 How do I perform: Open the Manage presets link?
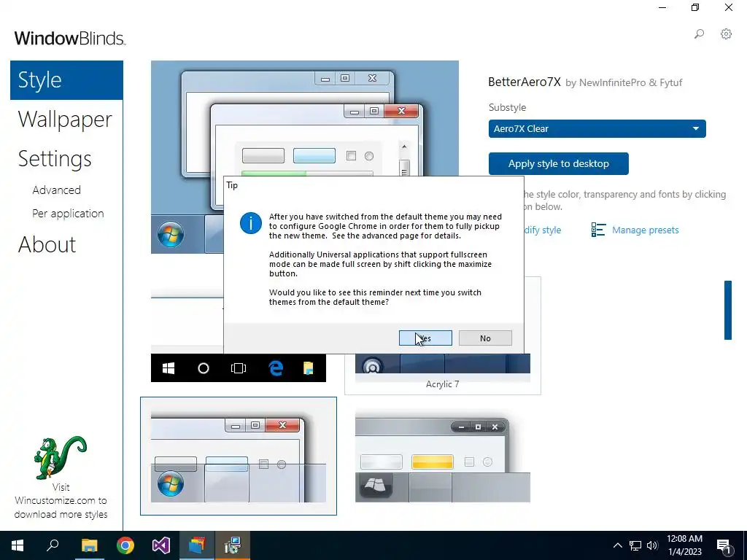645,230
